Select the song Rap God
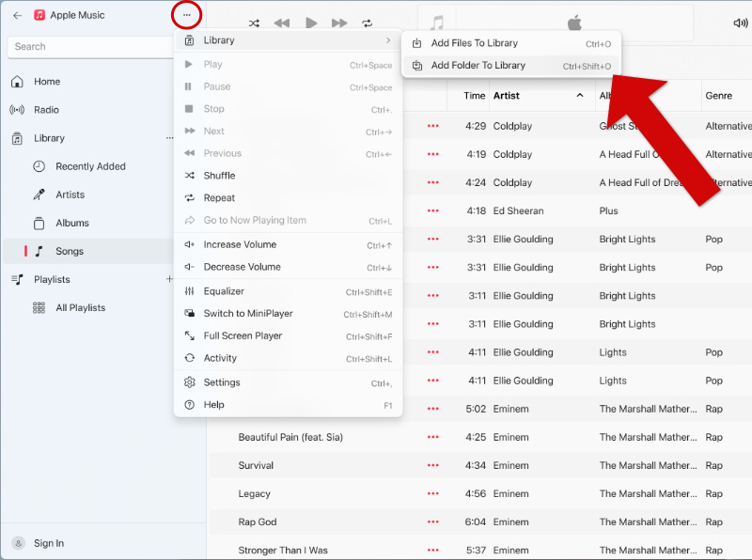752x560 pixels. (258, 522)
